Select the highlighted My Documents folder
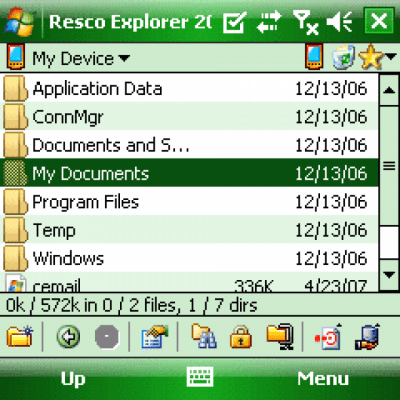The width and height of the screenshot is (400, 400). 189,173
